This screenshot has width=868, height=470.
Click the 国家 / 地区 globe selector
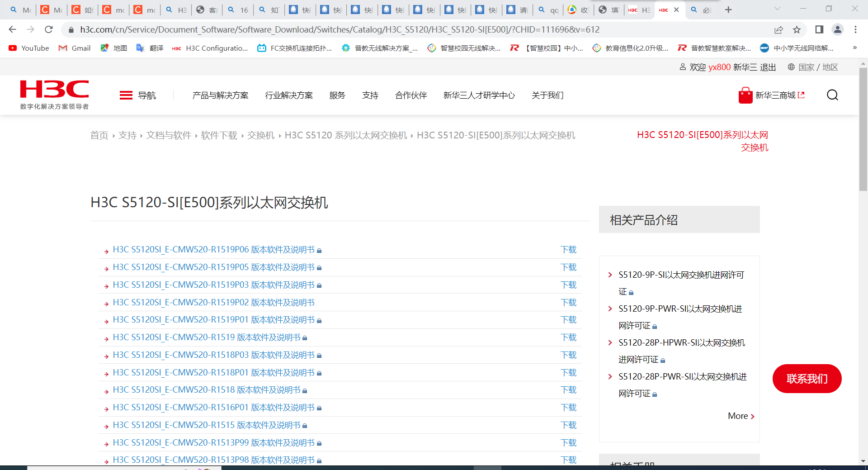813,67
